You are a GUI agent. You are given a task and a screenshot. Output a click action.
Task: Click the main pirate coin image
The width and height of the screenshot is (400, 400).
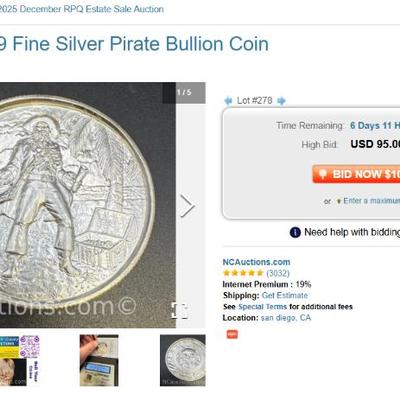(88, 205)
